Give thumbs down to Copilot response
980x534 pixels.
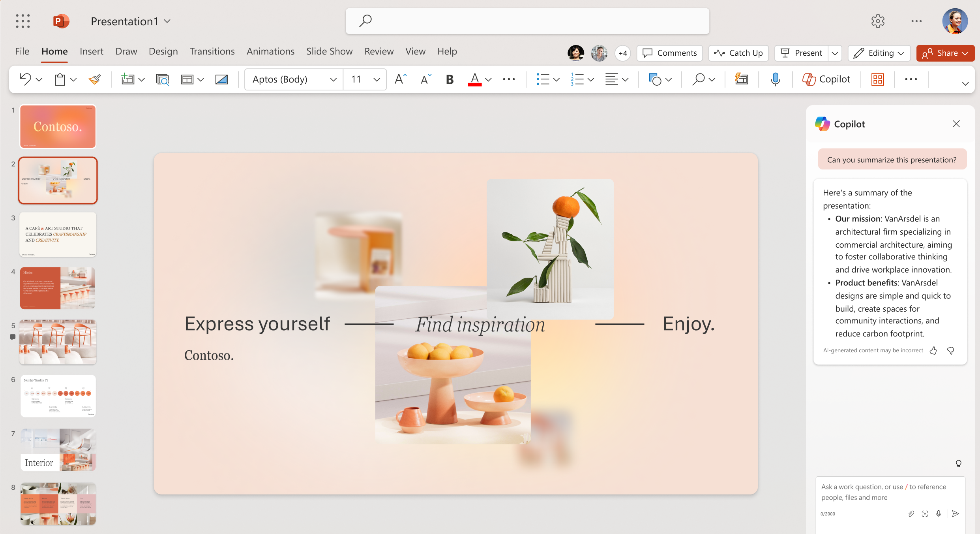[950, 350]
